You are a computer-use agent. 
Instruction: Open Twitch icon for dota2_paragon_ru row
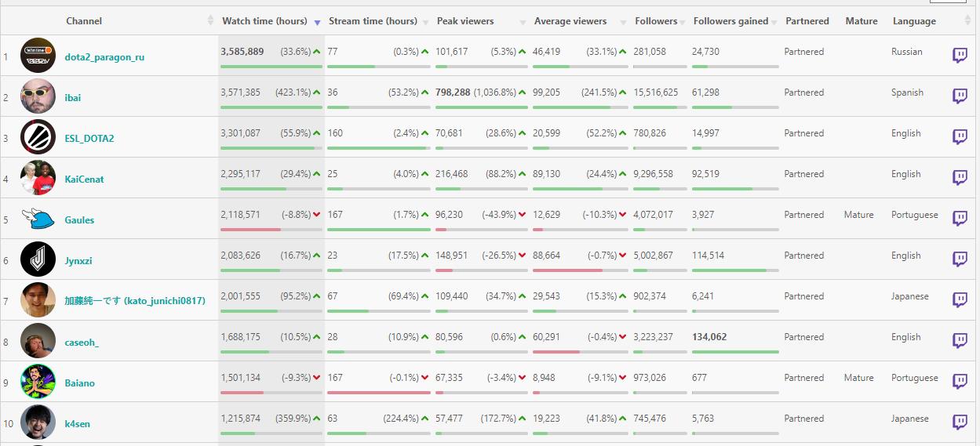(x=960, y=55)
